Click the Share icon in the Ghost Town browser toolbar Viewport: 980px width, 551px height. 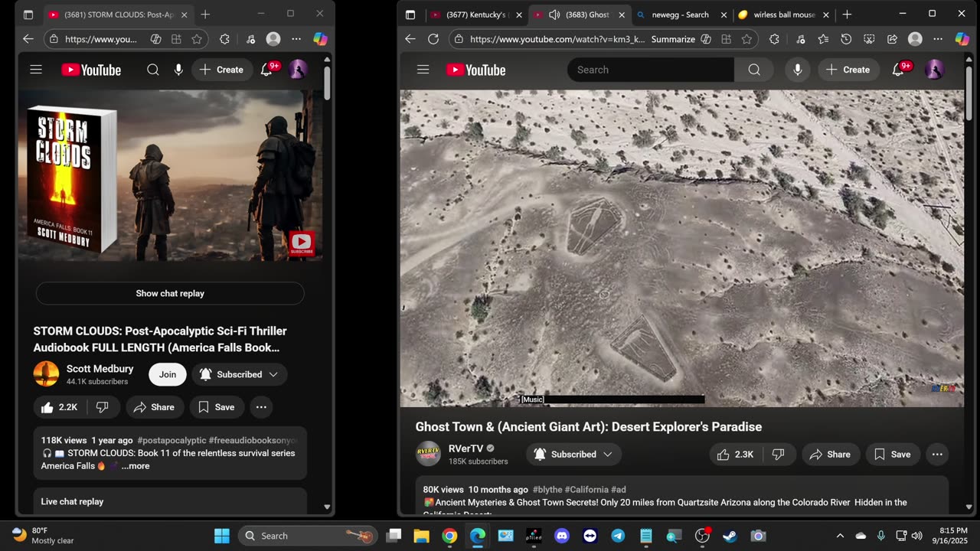click(892, 39)
